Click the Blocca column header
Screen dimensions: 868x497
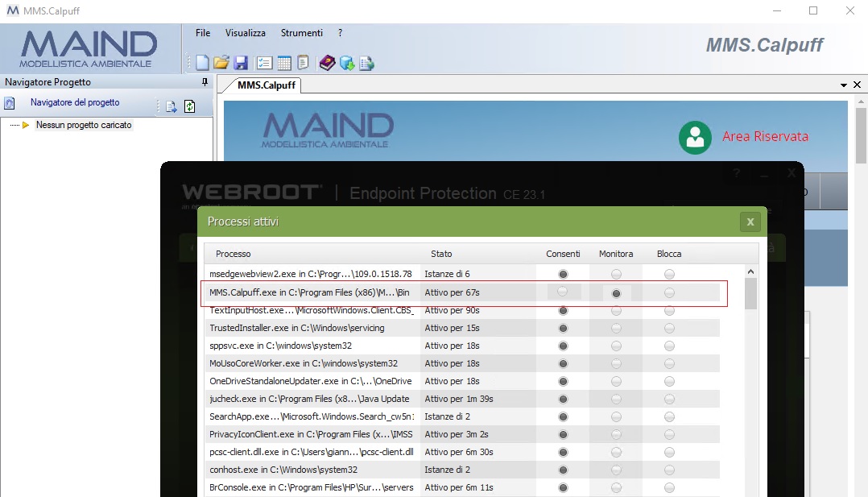(x=668, y=254)
